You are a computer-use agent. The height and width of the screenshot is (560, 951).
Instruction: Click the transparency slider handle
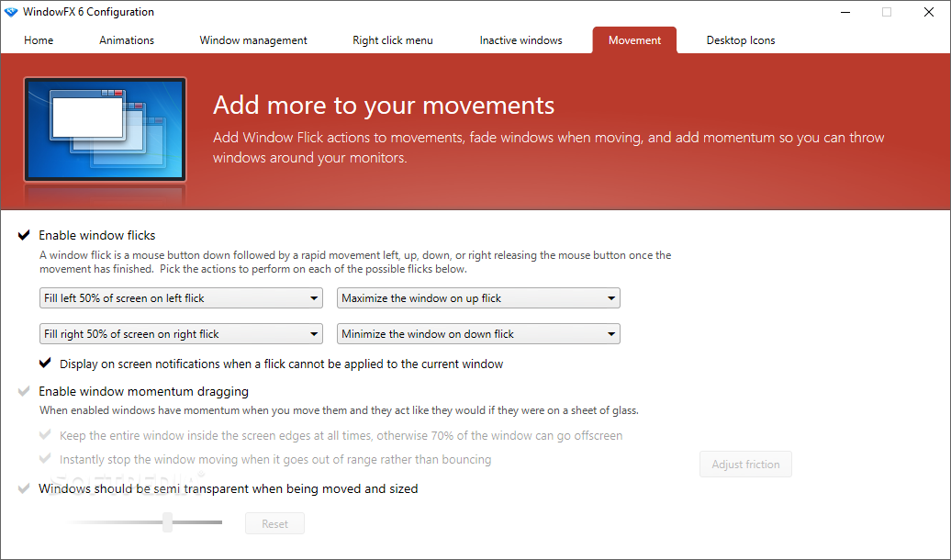click(167, 522)
